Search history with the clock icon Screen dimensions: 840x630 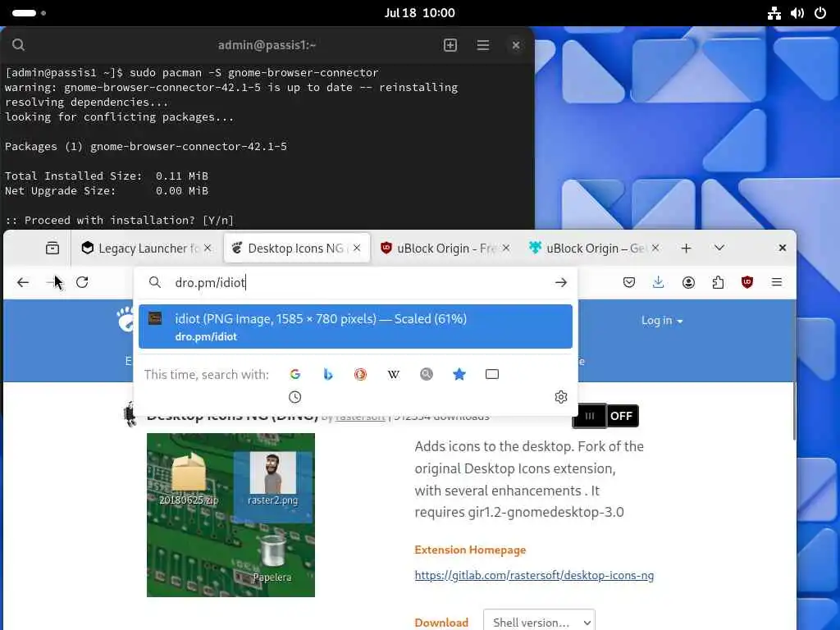294,397
